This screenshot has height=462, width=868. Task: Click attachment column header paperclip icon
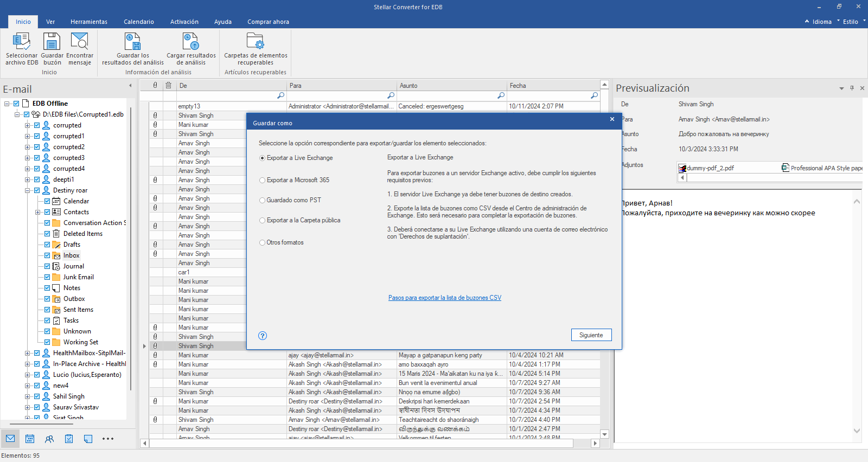coord(155,85)
